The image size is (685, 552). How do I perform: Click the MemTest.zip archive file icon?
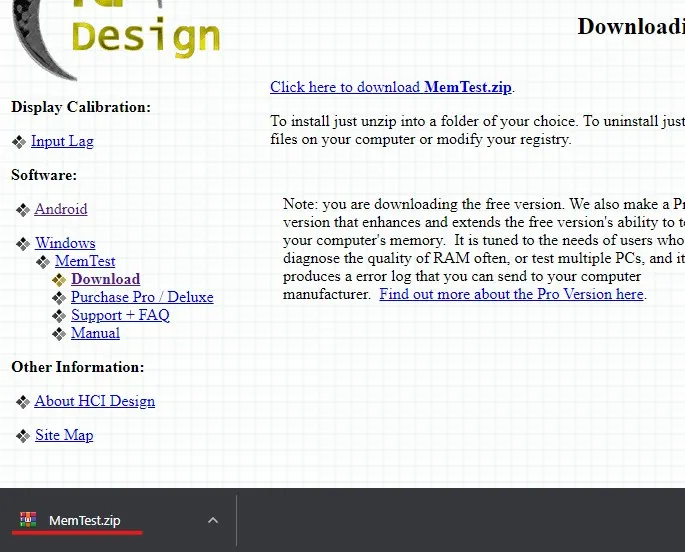(28, 520)
